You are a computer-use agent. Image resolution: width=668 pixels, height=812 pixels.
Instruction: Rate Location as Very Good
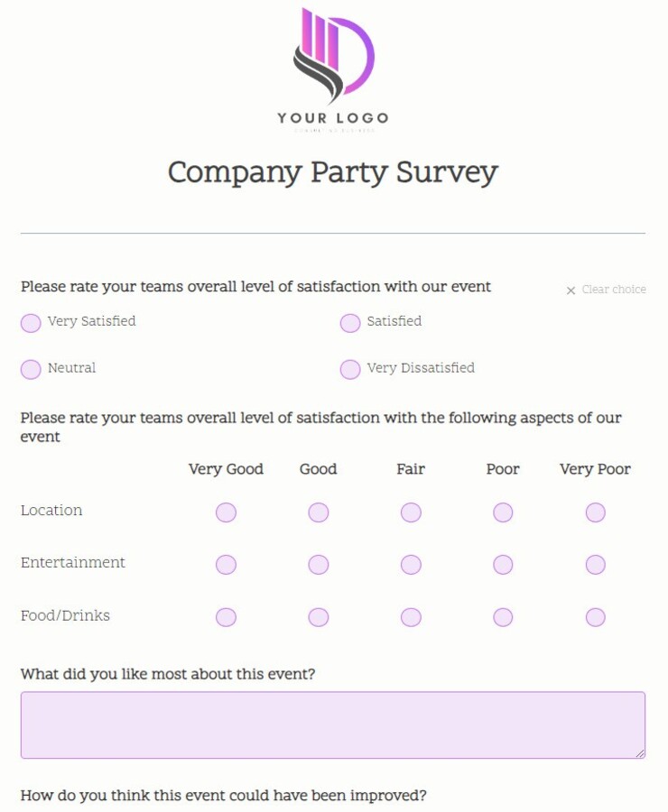click(x=226, y=512)
